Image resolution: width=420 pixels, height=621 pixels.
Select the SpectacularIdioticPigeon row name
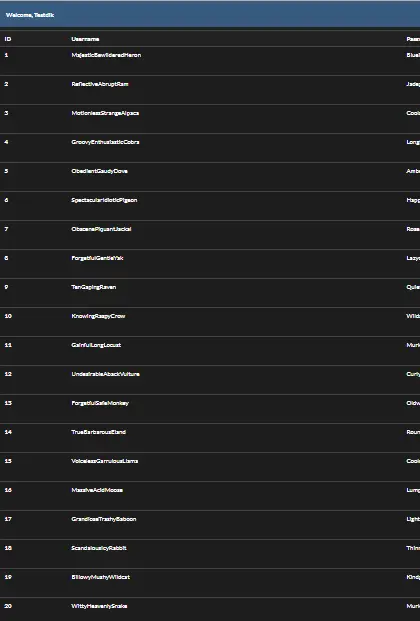click(x=104, y=200)
